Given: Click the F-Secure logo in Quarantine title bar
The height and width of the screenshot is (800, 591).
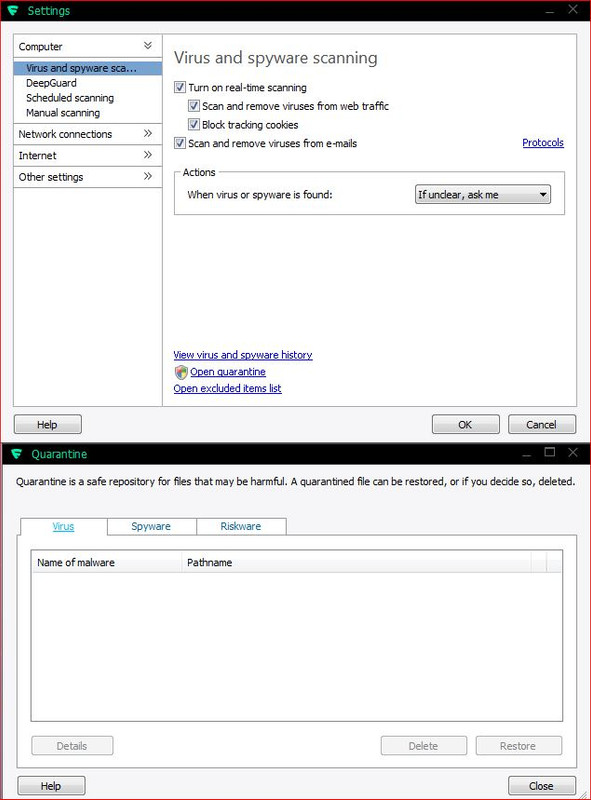Looking at the screenshot, I should pyautogui.click(x=17, y=454).
